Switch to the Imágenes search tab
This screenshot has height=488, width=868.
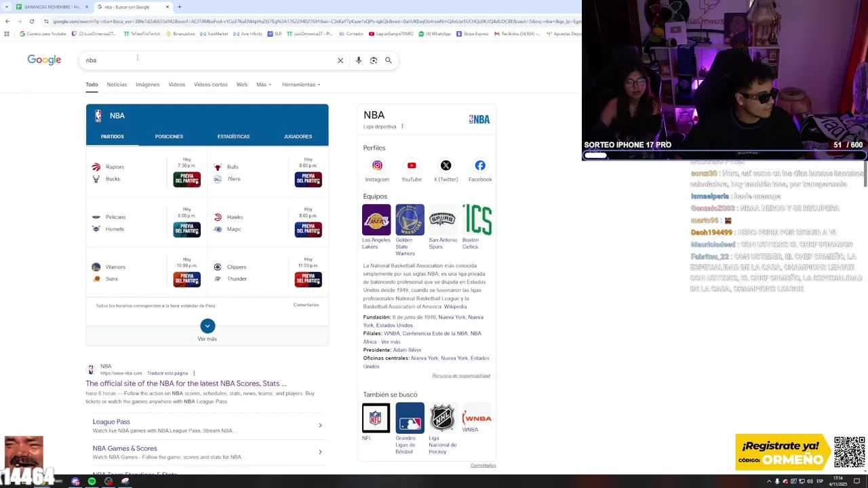click(x=147, y=85)
